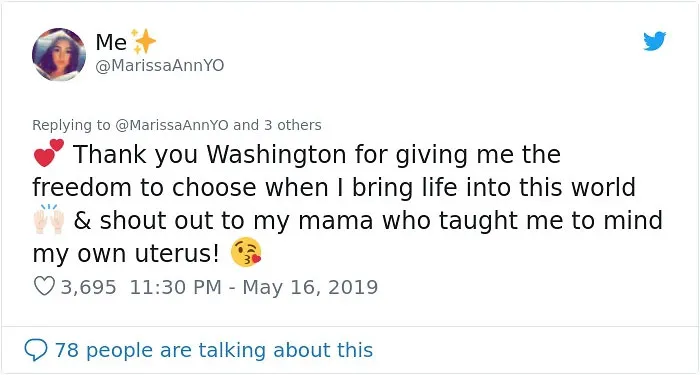Click the tweet line ending "into this world"
The width and height of the screenshot is (700, 375).
tap(334, 188)
